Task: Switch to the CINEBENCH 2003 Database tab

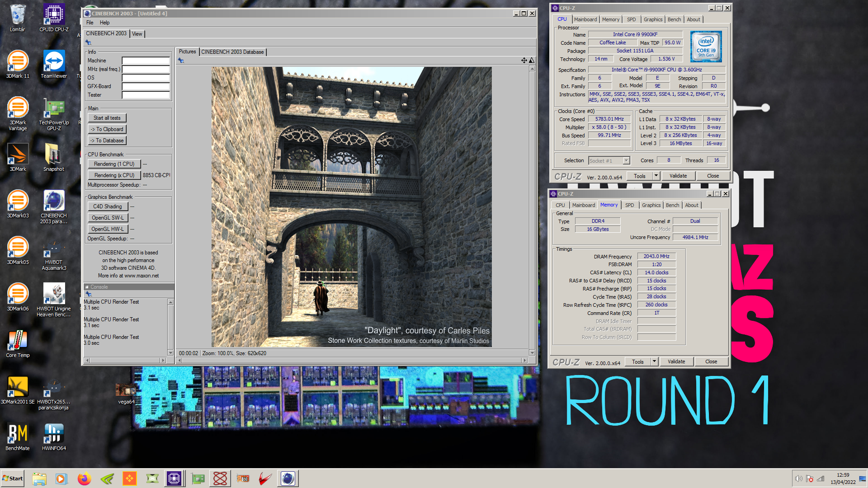Action: (232, 52)
